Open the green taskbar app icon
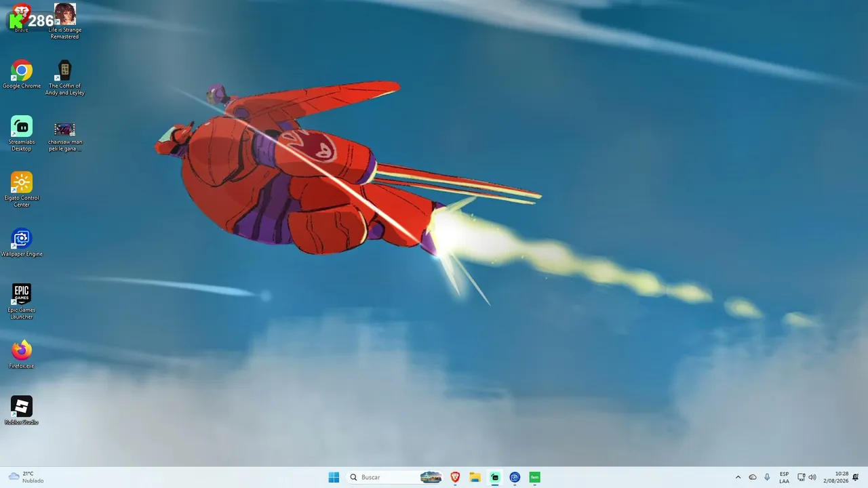 click(x=535, y=477)
